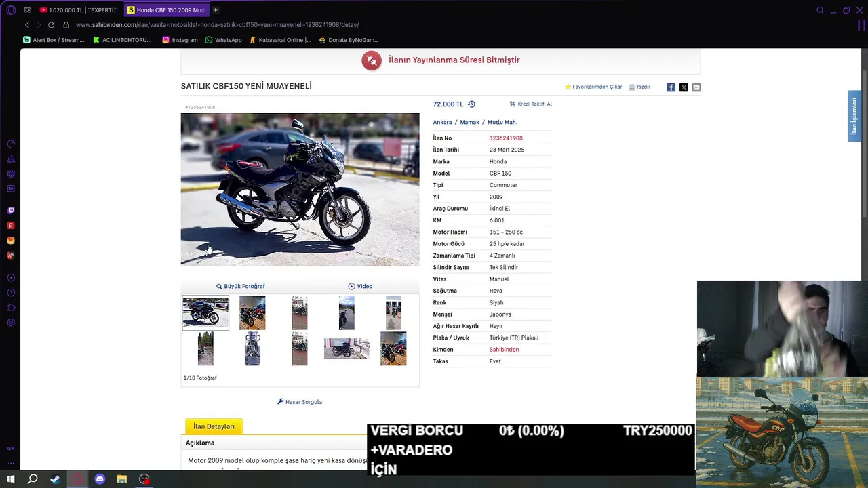868x488 pixels.
Task: Open the sidebar history clock icon
Action: click(x=11, y=293)
